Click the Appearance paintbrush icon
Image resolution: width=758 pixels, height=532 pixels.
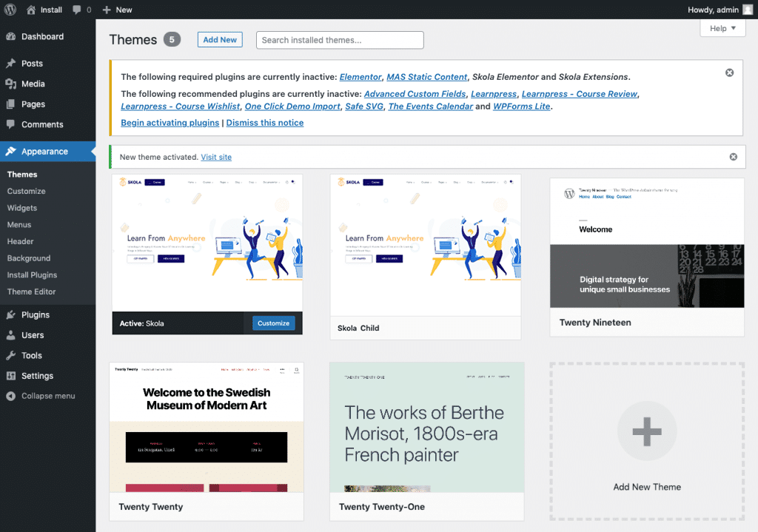pyautogui.click(x=10, y=151)
